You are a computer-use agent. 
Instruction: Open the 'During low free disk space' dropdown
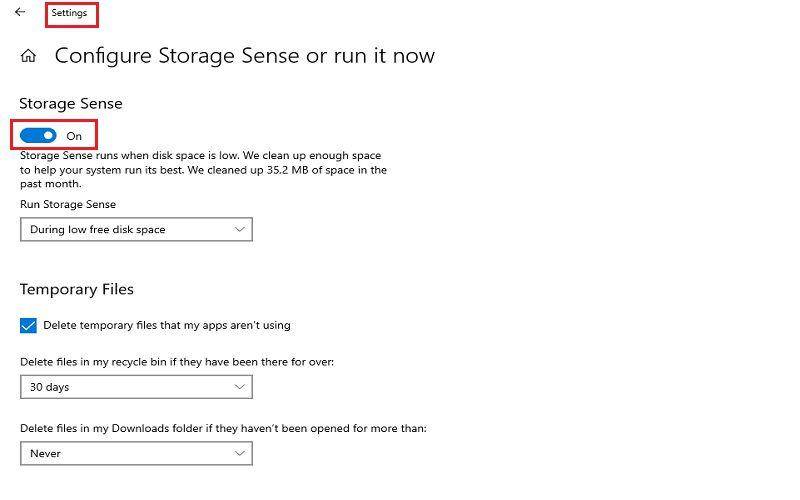(x=136, y=230)
